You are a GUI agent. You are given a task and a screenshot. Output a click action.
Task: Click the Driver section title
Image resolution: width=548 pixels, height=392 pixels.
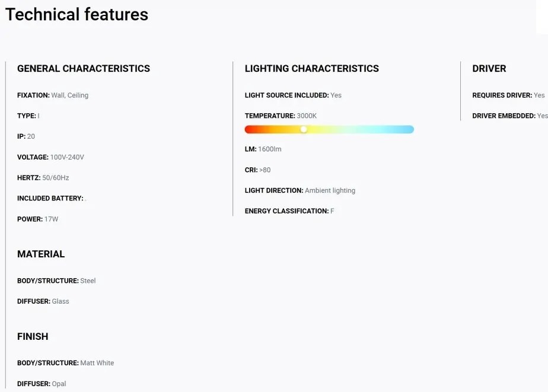click(489, 68)
